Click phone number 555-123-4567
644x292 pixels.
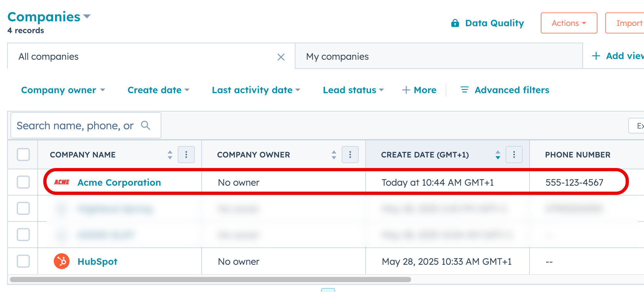coord(574,182)
